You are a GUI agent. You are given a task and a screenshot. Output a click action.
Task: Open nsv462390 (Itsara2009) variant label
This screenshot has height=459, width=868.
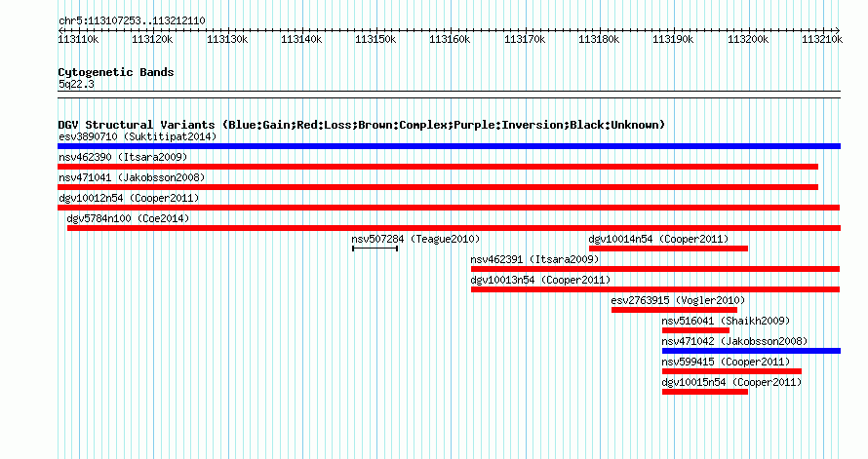[123, 157]
